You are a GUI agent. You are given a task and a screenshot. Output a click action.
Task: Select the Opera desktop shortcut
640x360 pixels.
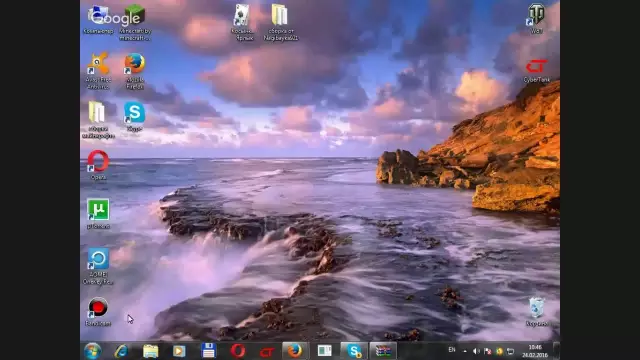click(x=98, y=165)
